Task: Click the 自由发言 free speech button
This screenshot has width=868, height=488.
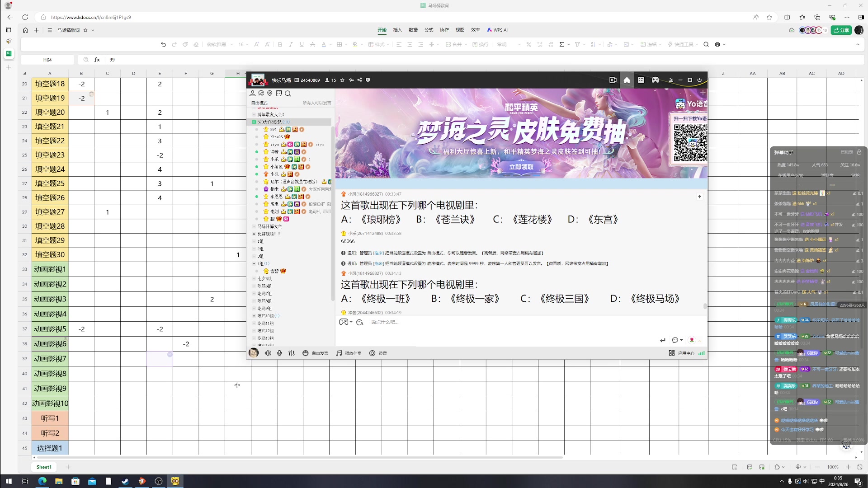Action: [315, 353]
